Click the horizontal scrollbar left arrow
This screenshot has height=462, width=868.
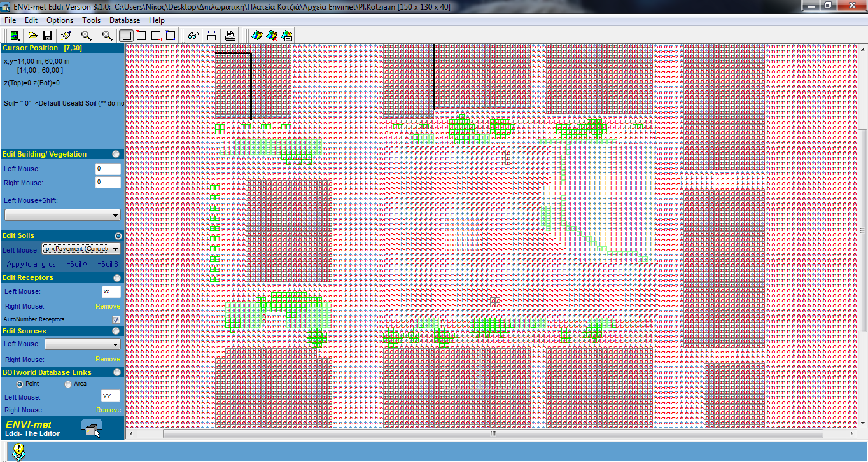coord(131,434)
